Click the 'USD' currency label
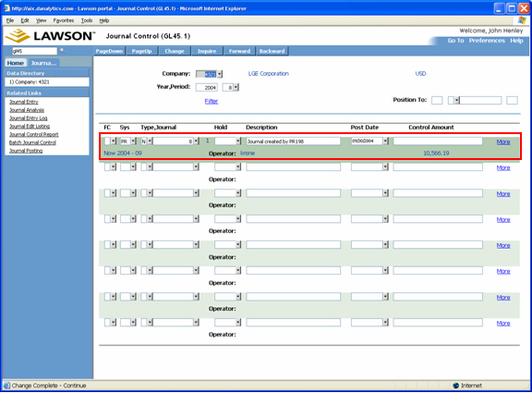Image resolution: width=532 pixels, height=393 pixels. click(x=420, y=74)
